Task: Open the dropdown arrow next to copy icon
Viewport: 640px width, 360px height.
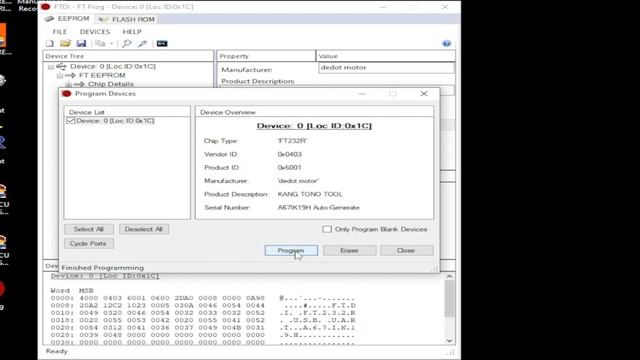Action: point(111,43)
